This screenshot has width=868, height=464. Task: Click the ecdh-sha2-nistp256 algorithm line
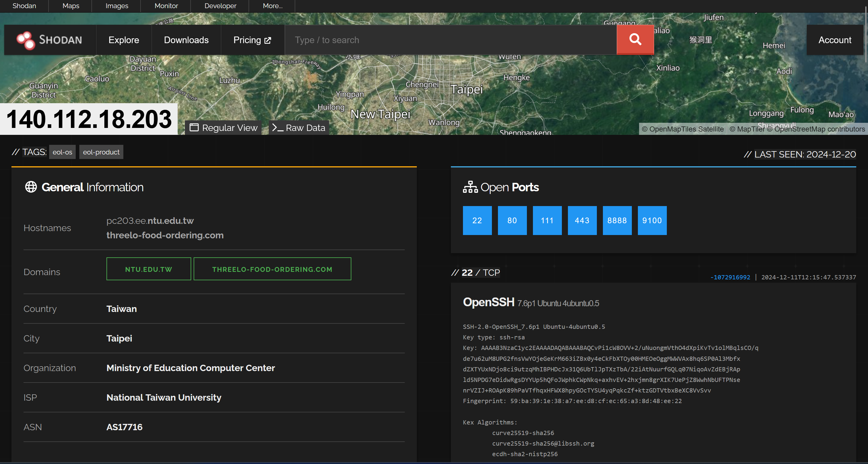point(525,454)
